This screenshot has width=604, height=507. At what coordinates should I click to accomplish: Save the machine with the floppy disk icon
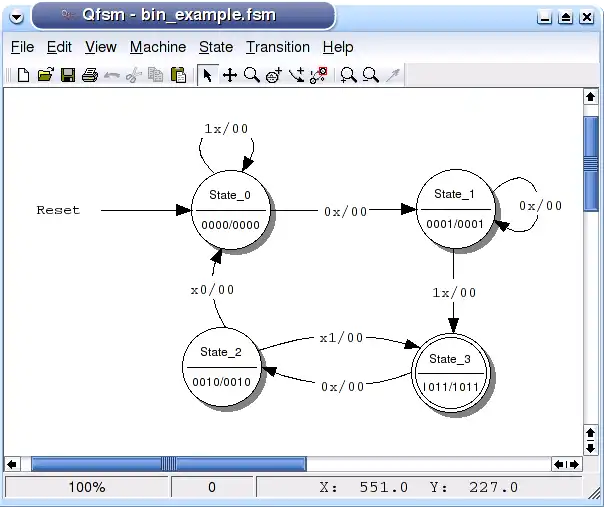[x=68, y=75]
